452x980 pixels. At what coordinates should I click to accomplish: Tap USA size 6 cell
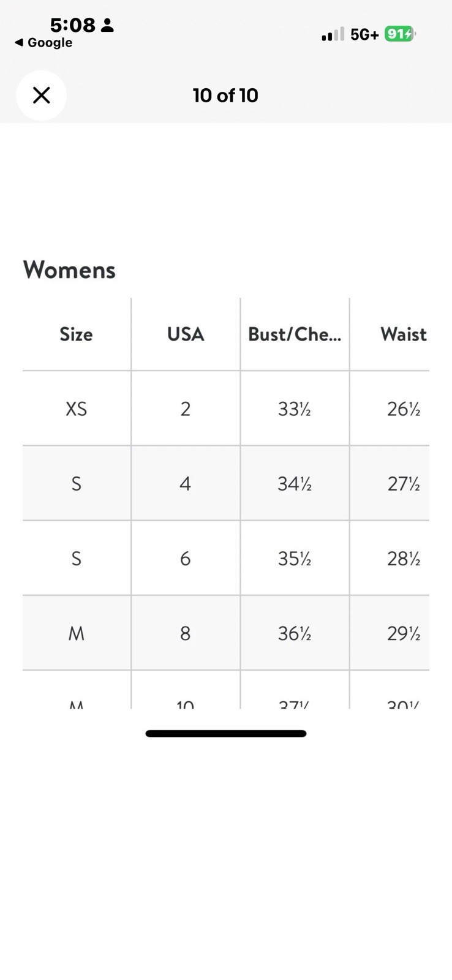pyautogui.click(x=185, y=559)
